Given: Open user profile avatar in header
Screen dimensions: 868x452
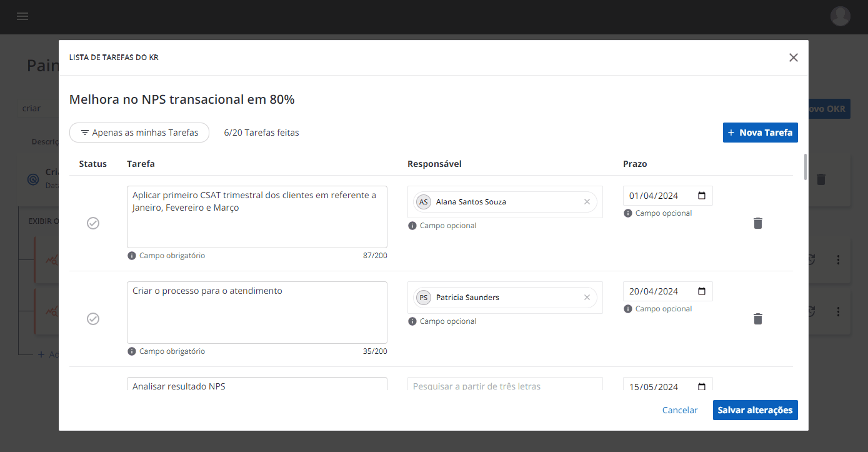Looking at the screenshot, I should pos(840,16).
